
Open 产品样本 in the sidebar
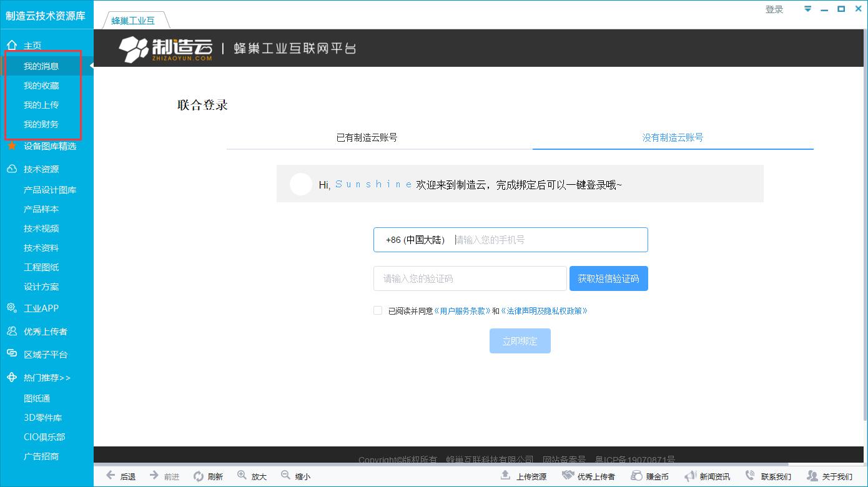[41, 209]
